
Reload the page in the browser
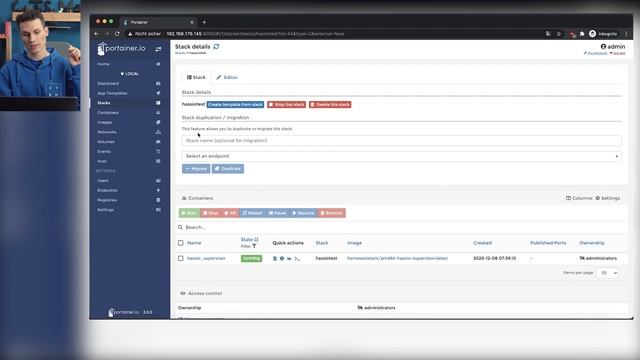[117, 33]
